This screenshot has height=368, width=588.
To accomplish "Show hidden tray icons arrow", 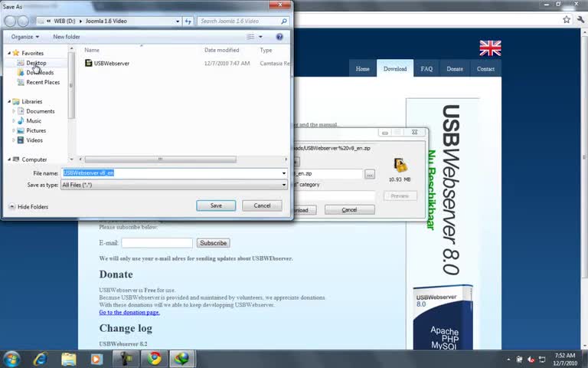I will (508, 360).
